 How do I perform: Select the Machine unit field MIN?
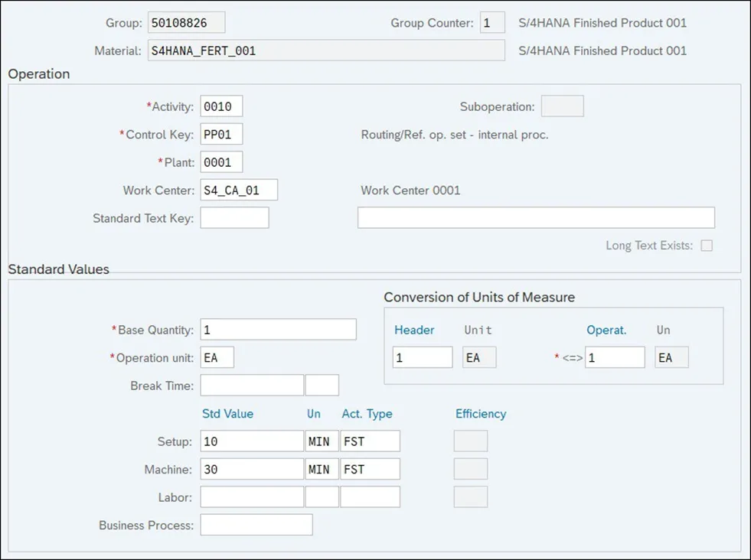click(322, 469)
